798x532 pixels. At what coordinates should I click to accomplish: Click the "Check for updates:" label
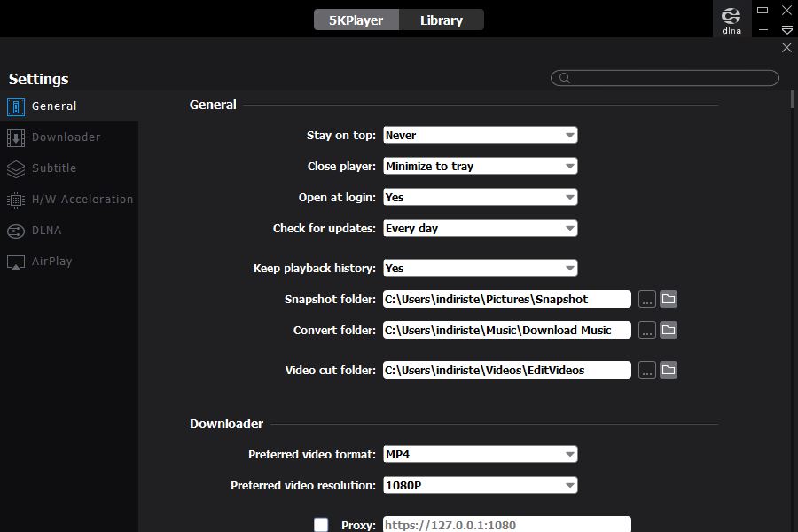point(325,229)
